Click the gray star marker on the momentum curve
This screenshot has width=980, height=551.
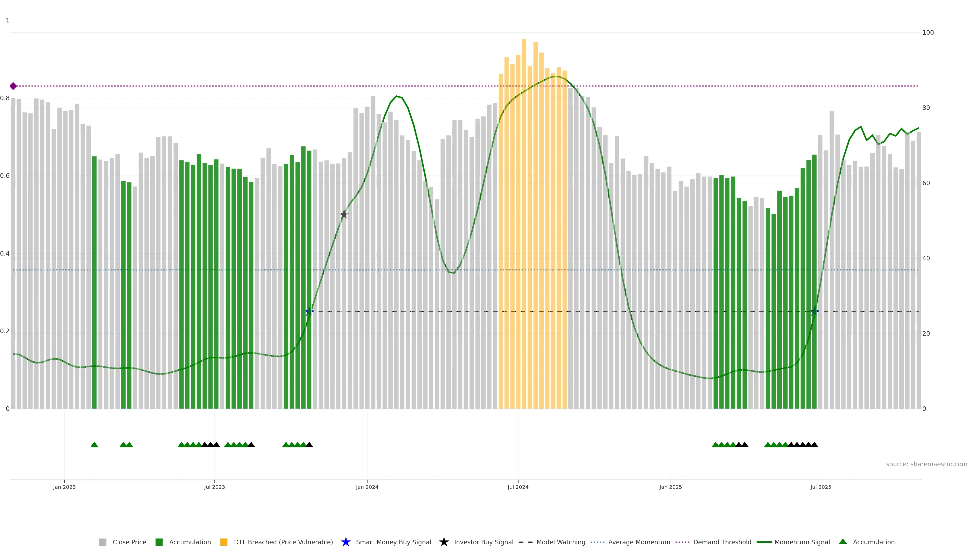pyautogui.click(x=344, y=214)
